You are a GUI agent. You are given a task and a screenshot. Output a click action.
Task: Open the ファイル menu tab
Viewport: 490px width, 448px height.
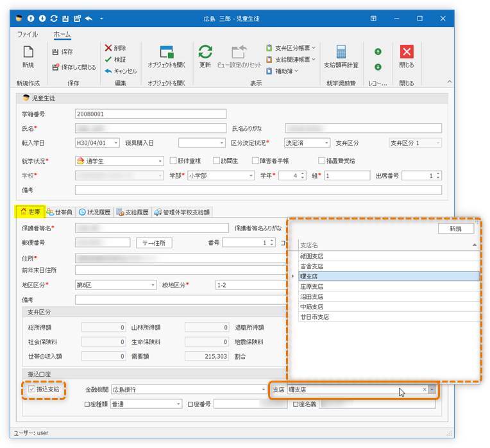point(28,35)
